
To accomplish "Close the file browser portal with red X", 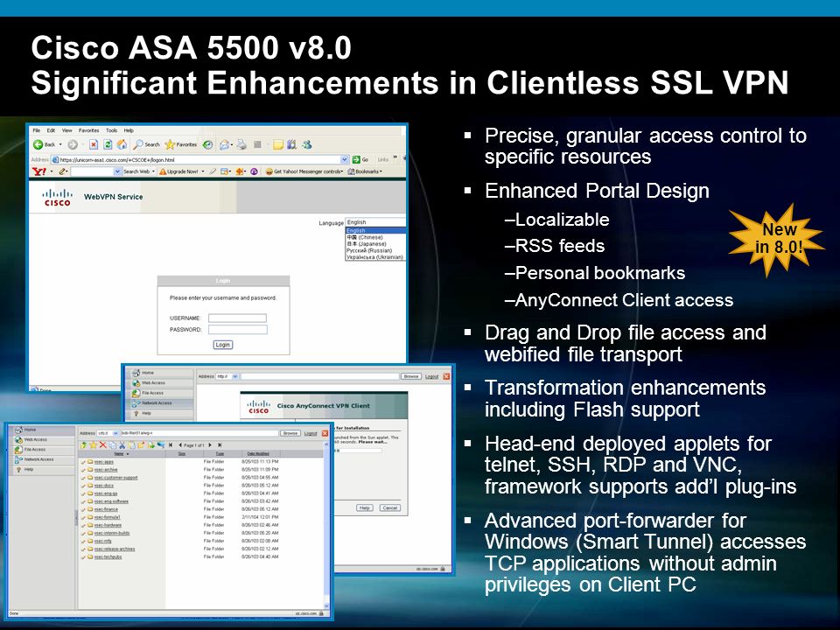I will click(325, 433).
